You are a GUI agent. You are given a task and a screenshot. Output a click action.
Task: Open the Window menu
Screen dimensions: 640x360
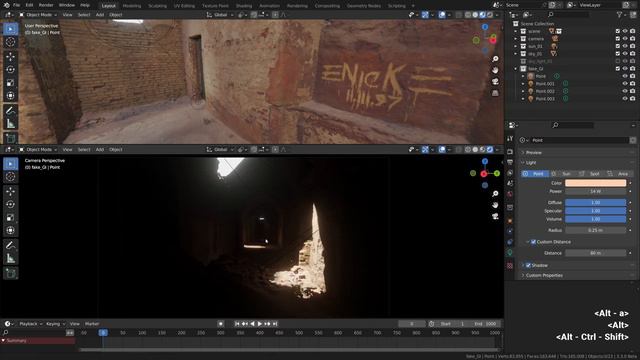pyautogui.click(x=67, y=5)
